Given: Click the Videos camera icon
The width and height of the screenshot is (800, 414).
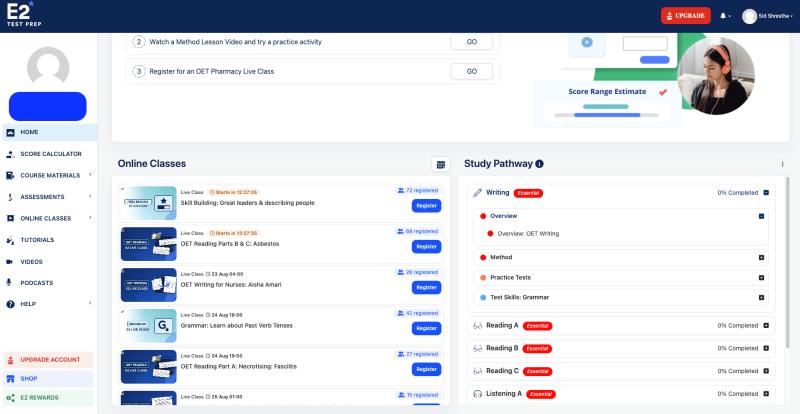Looking at the screenshot, I should point(10,262).
